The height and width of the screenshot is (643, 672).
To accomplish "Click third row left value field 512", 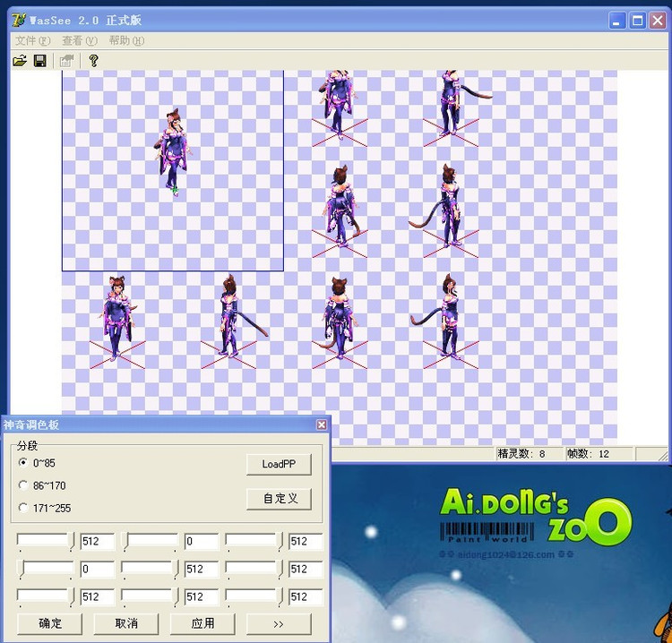I will click(x=98, y=597).
